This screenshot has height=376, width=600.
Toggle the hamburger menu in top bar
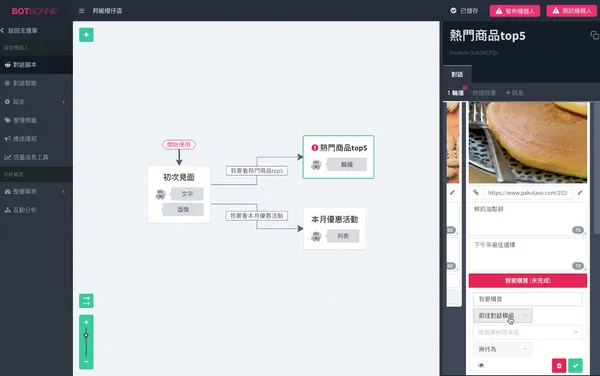[x=82, y=11]
